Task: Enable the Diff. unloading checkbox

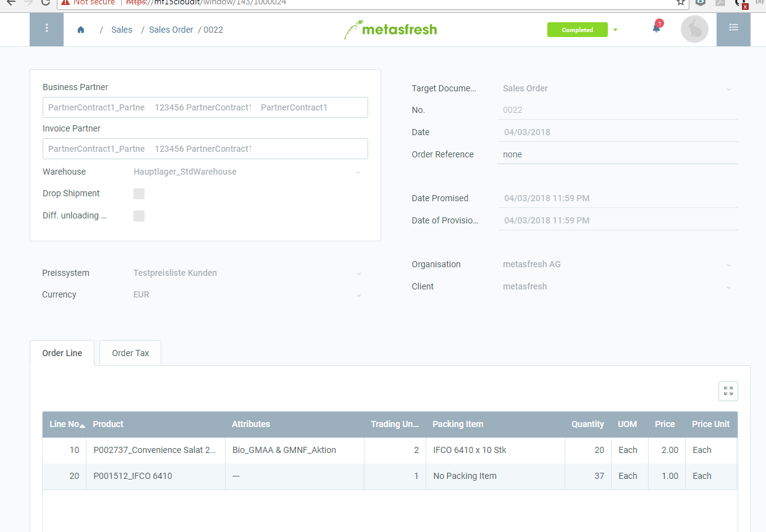Action: (x=138, y=215)
